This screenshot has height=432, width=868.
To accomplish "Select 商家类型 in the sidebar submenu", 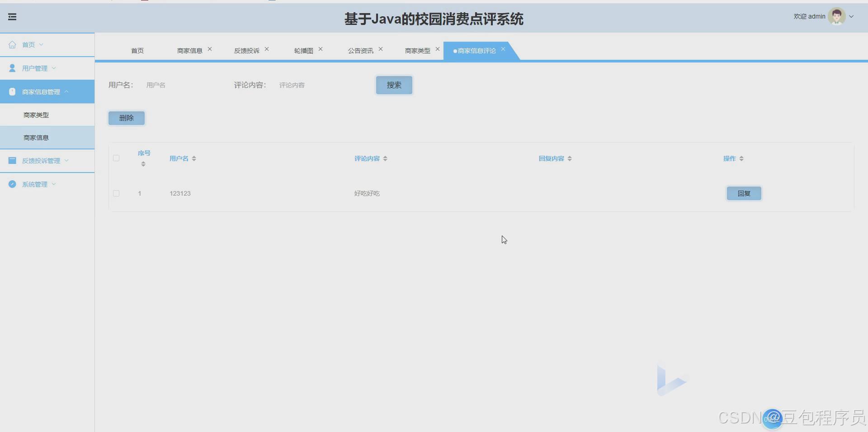I will 36,115.
